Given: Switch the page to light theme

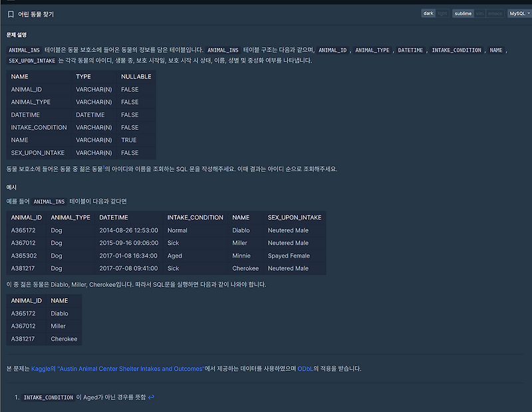Looking at the screenshot, I should click(442, 13).
